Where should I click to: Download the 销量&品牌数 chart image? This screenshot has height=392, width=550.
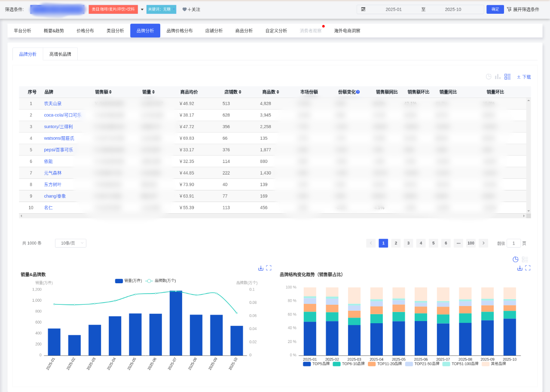click(x=261, y=268)
